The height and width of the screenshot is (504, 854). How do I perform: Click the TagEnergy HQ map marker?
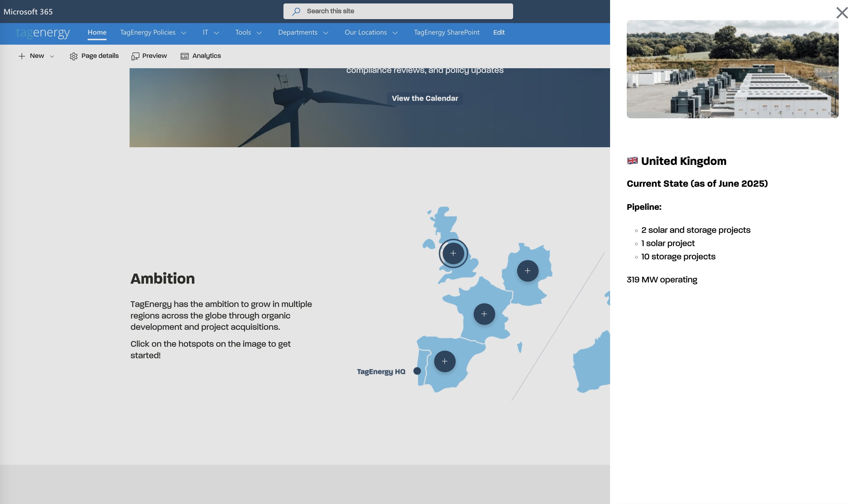point(417,371)
